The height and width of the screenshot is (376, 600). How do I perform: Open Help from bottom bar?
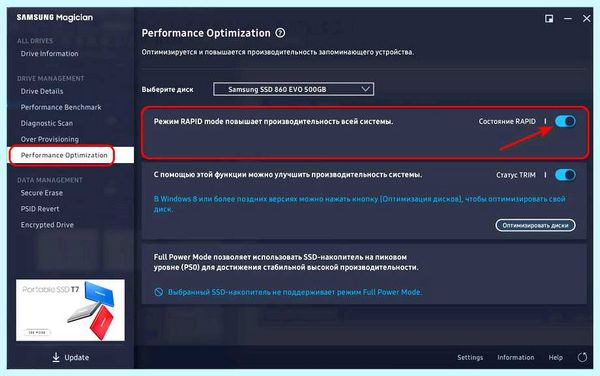[x=556, y=357]
